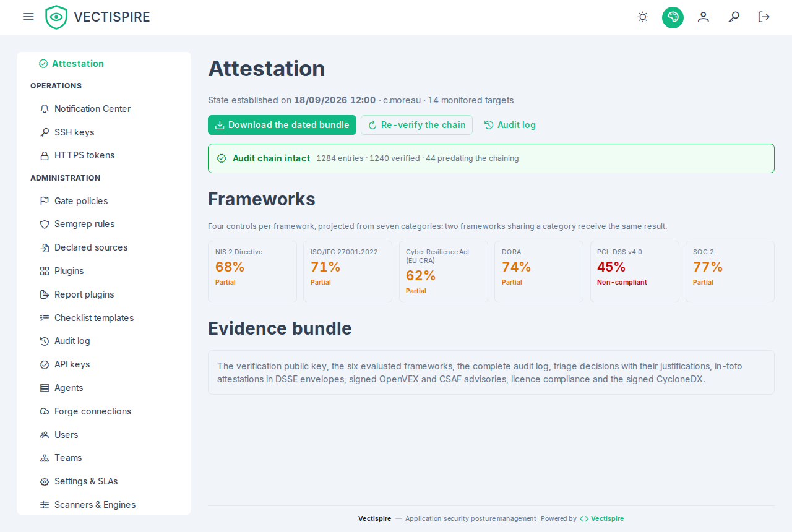Open the hamburger navigation menu
Viewport: 792px width, 532px height.
28,17
